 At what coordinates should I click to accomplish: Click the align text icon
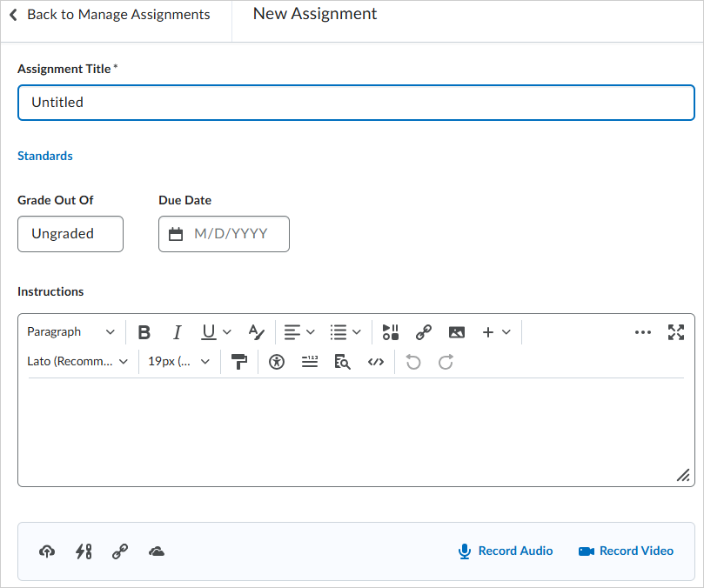(292, 332)
